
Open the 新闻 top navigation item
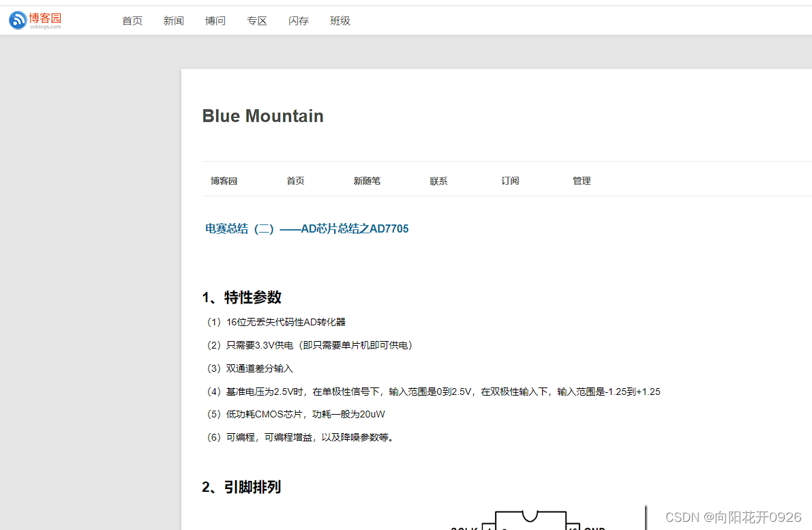(x=173, y=20)
